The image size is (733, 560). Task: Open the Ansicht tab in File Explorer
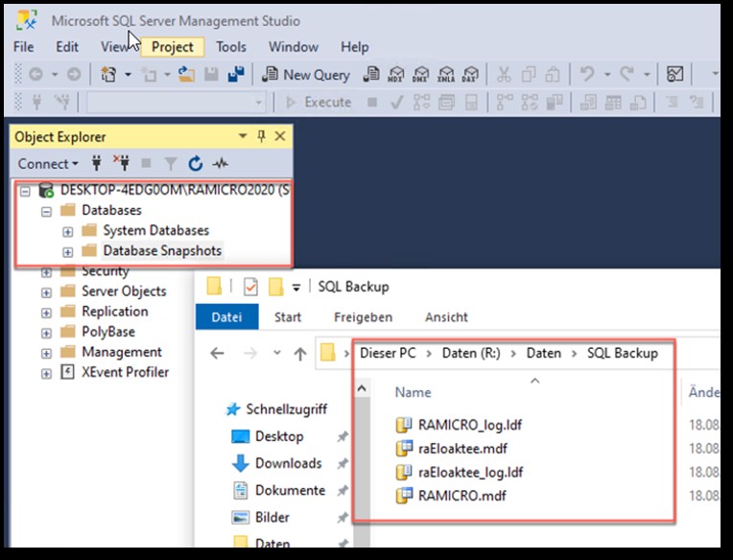coord(446,316)
